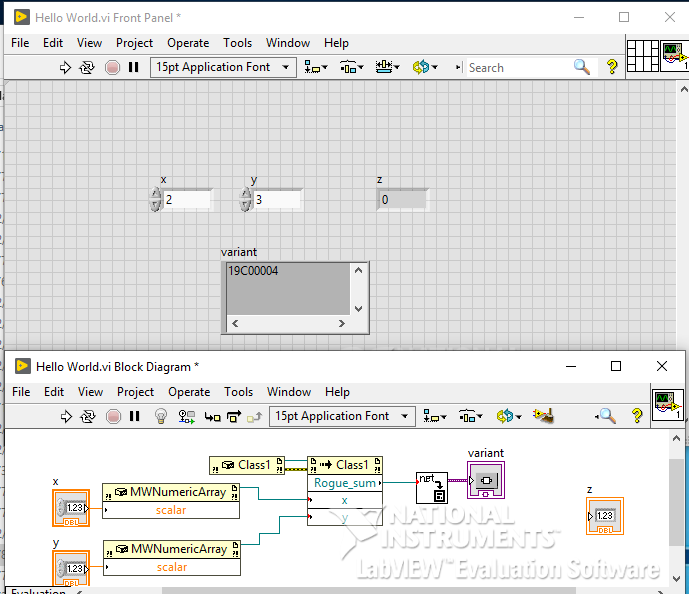
Task: Click Clean Up Diagram broom icon
Action: [x=543, y=416]
